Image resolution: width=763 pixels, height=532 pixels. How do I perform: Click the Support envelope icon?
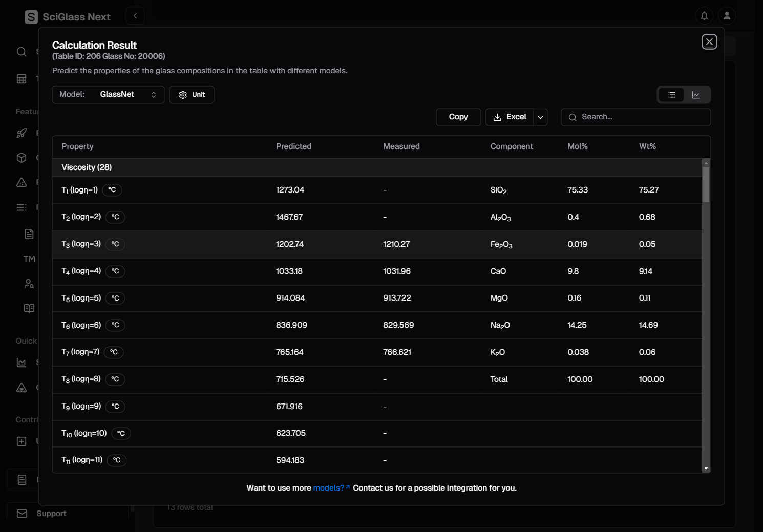(x=22, y=514)
